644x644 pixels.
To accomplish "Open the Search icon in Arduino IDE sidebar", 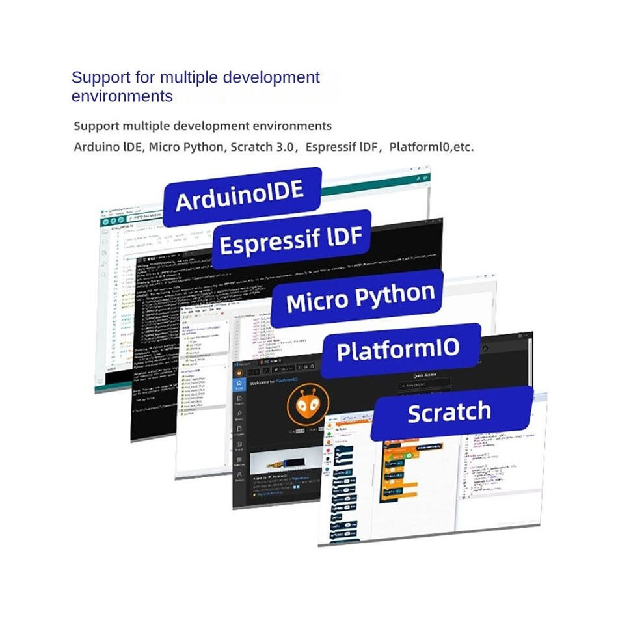I will click(x=103, y=275).
